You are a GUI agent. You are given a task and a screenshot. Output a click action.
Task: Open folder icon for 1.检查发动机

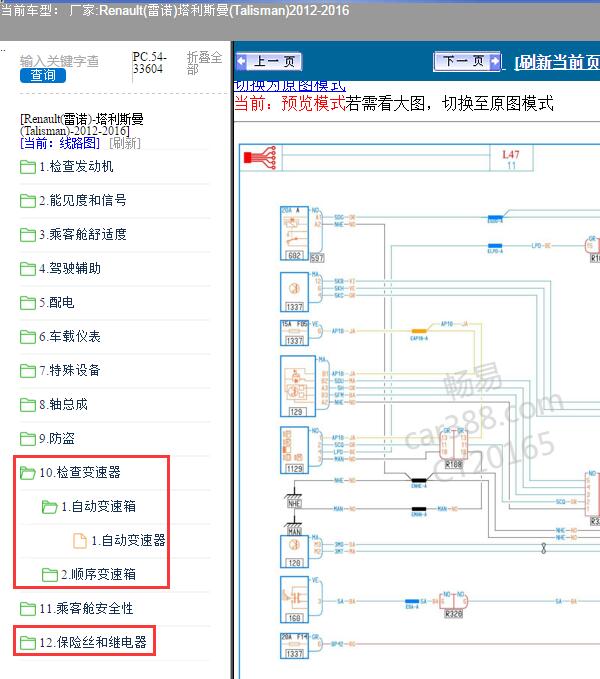coord(28,167)
